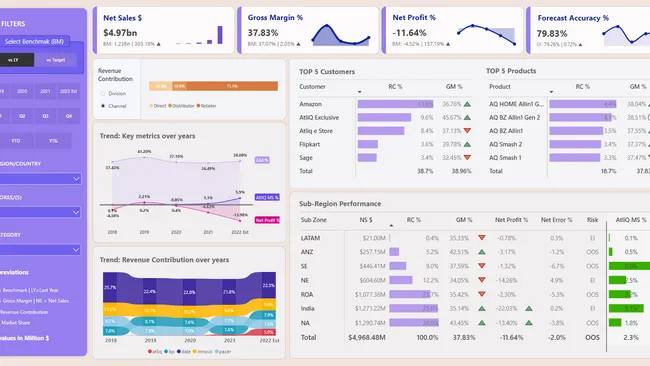Toggle the vs Target benchmark option
650x366 pixels.
[56, 60]
